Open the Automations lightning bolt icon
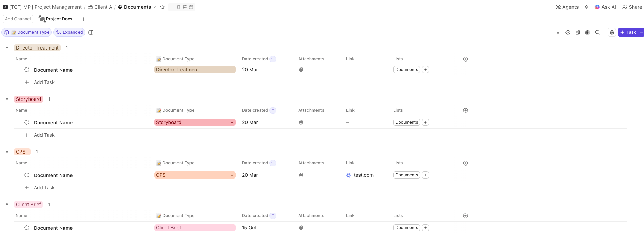 click(x=587, y=7)
